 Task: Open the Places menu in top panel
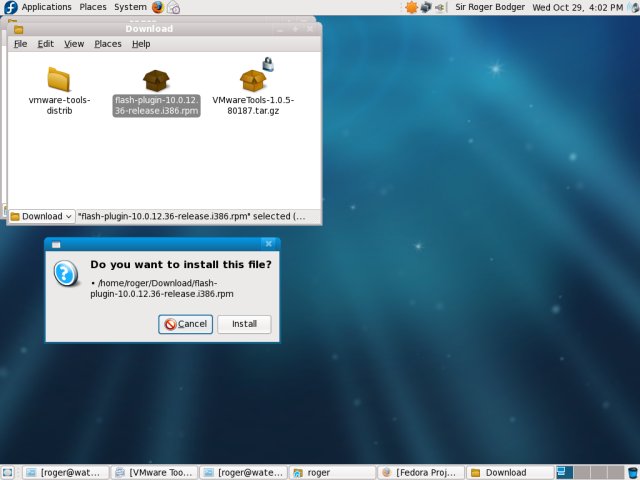click(93, 7)
